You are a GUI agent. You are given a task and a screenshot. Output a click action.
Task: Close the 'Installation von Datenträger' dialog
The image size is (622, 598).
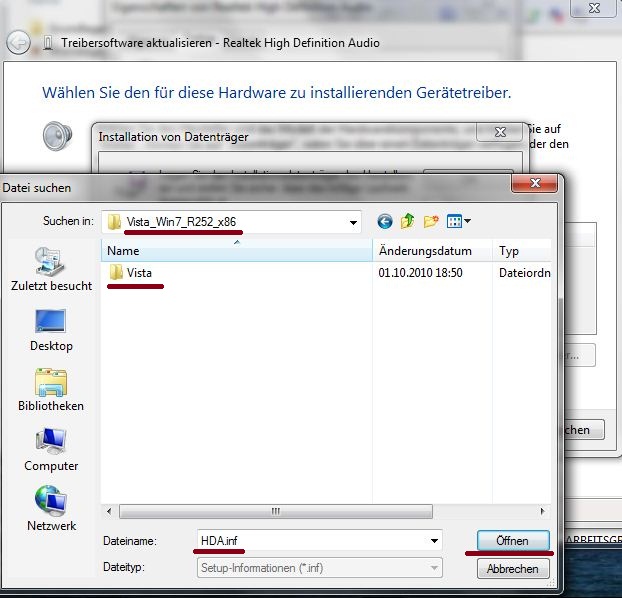[x=500, y=132]
